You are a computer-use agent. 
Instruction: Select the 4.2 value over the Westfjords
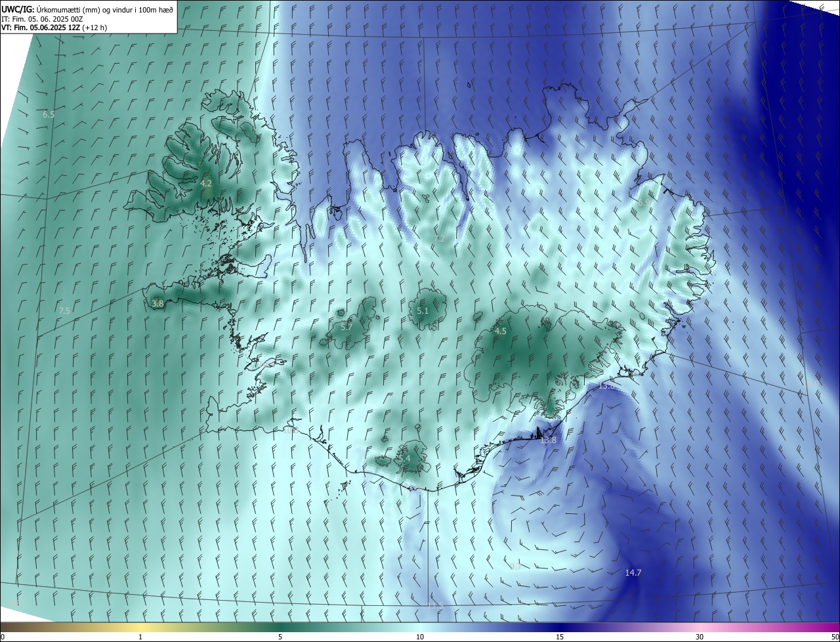coord(206,183)
